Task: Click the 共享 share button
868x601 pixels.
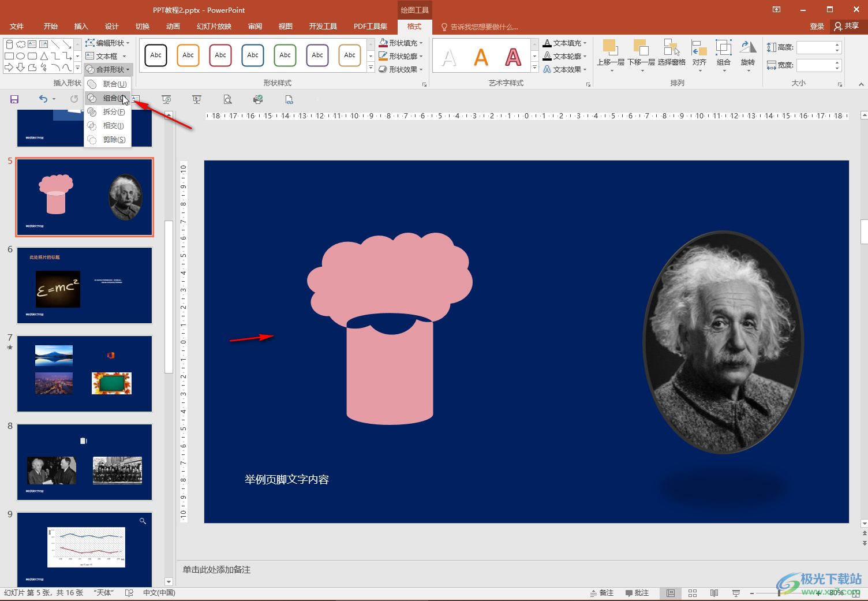Action: 846,27
